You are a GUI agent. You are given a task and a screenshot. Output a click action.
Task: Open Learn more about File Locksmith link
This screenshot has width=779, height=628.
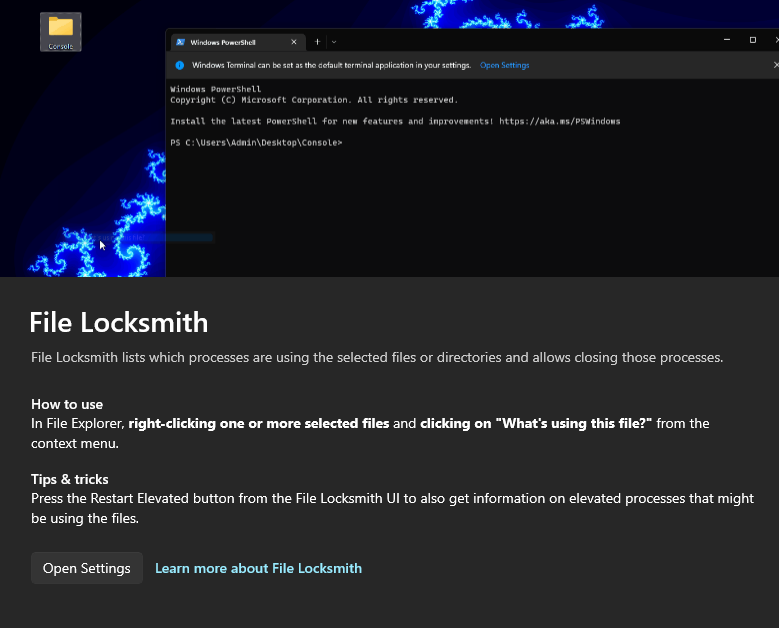tap(258, 568)
